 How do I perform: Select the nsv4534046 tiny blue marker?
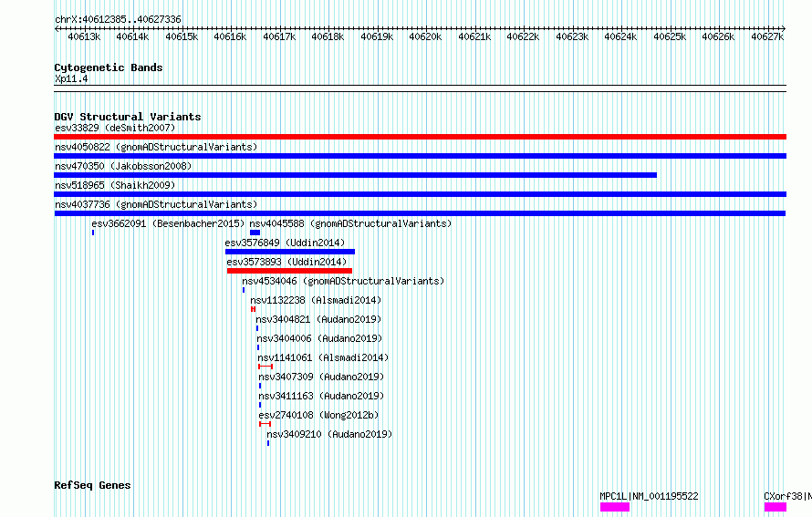click(244, 290)
